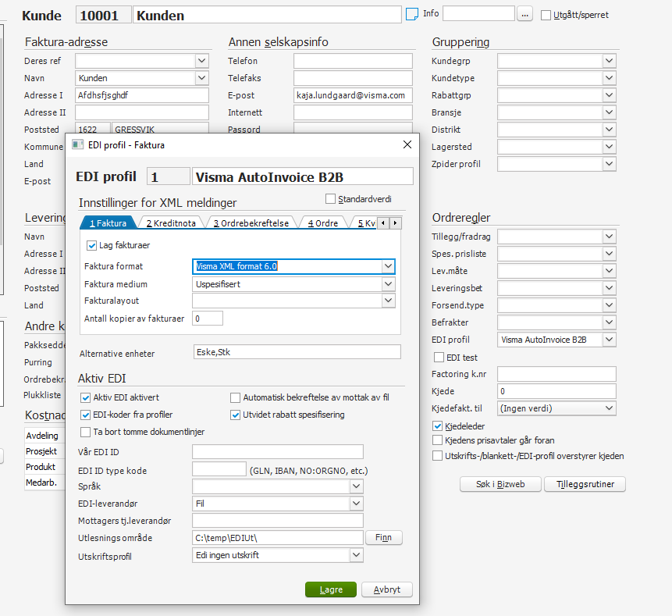
Task: Switch to the partially hidden 5 Kv tab
Action: tap(365, 223)
